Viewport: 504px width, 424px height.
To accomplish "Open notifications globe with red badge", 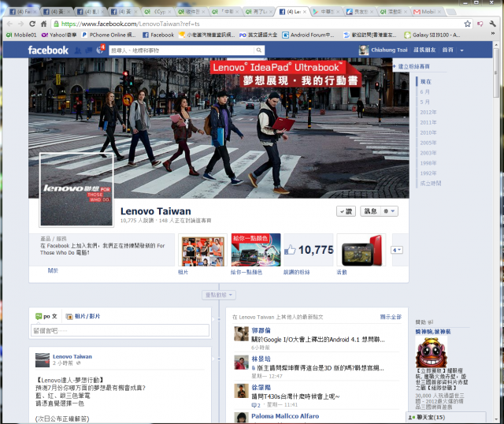I will [100, 50].
